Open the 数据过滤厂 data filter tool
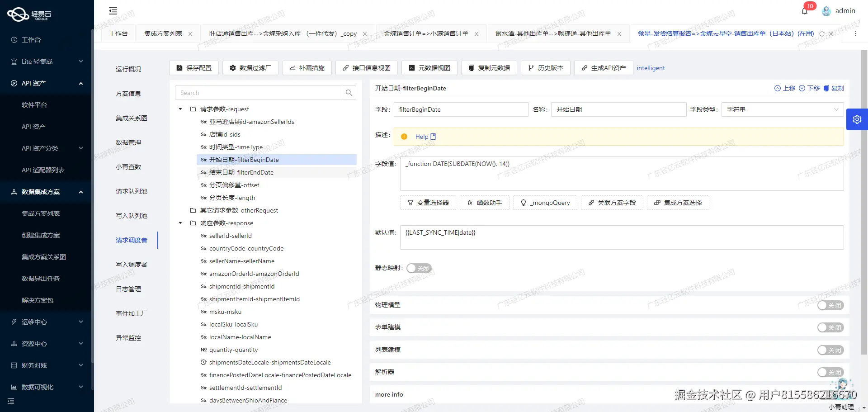The width and height of the screenshot is (868, 412). click(x=250, y=68)
